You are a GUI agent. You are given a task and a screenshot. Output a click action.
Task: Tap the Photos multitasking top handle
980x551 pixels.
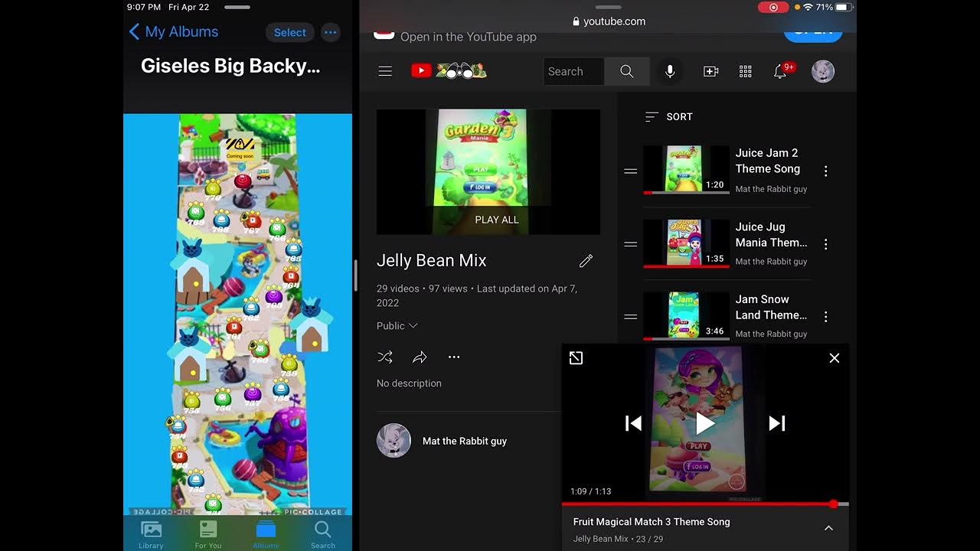tap(237, 7)
